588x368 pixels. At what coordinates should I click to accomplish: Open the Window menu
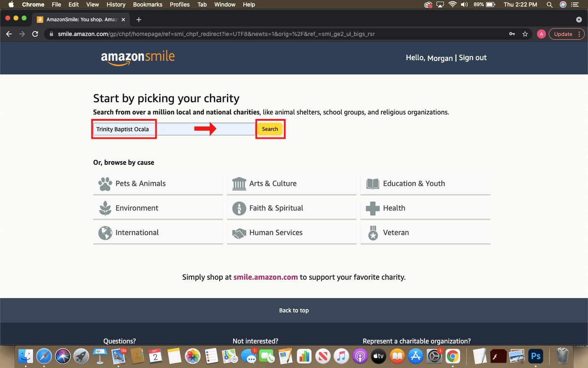225,5
